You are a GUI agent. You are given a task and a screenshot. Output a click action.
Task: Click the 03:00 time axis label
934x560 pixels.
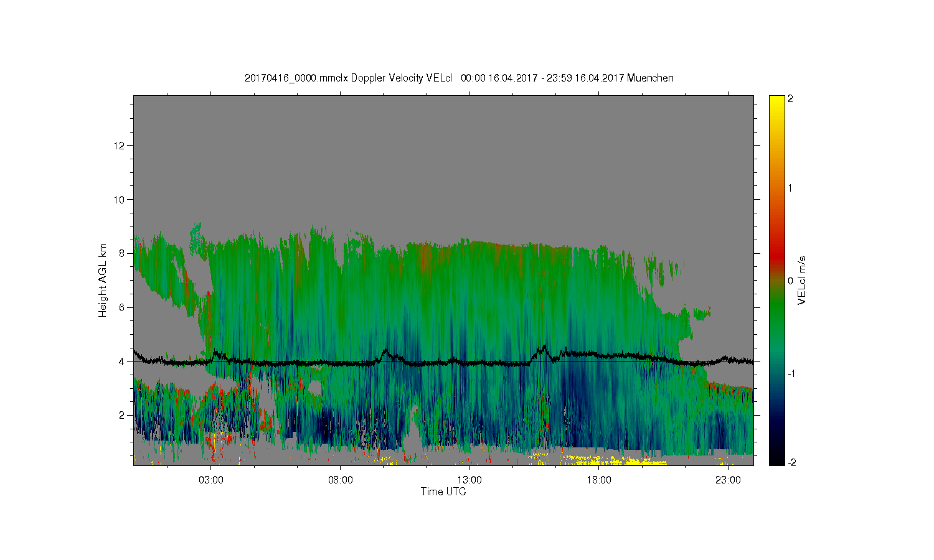211,480
